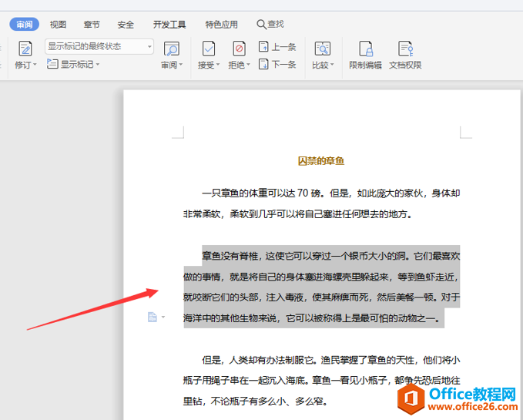Click the title 囚禁的章鱼 in document

321,161
